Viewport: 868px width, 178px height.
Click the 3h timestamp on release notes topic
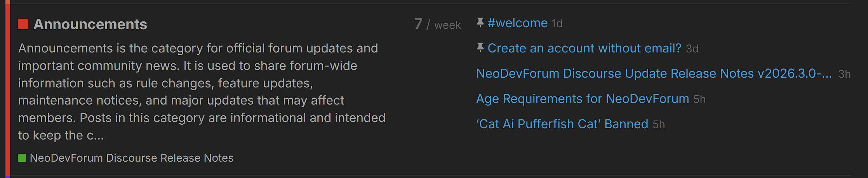[x=844, y=74]
